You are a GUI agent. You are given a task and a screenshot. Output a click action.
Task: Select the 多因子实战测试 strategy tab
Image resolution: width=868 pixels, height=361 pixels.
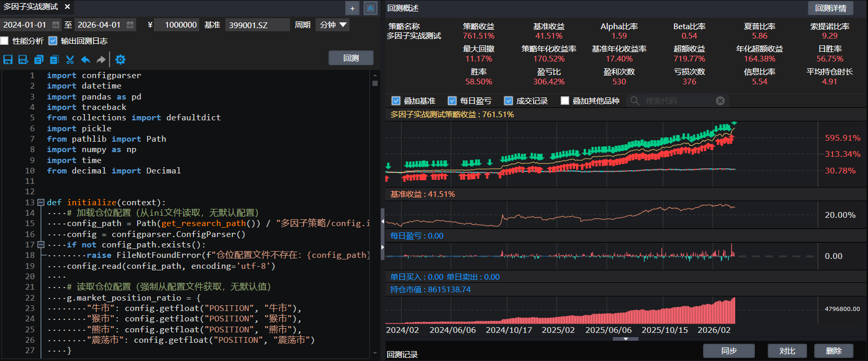pos(31,7)
